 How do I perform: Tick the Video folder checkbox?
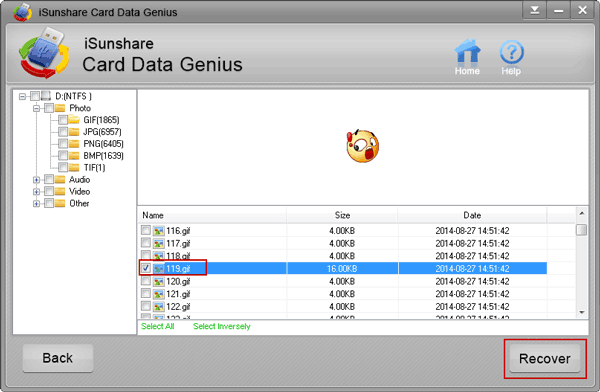pos(49,191)
